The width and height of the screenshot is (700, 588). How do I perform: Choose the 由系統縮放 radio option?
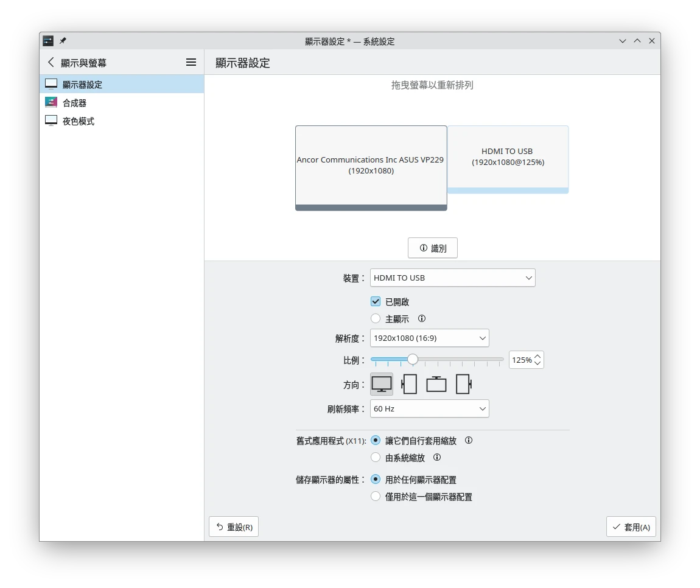[376, 457]
